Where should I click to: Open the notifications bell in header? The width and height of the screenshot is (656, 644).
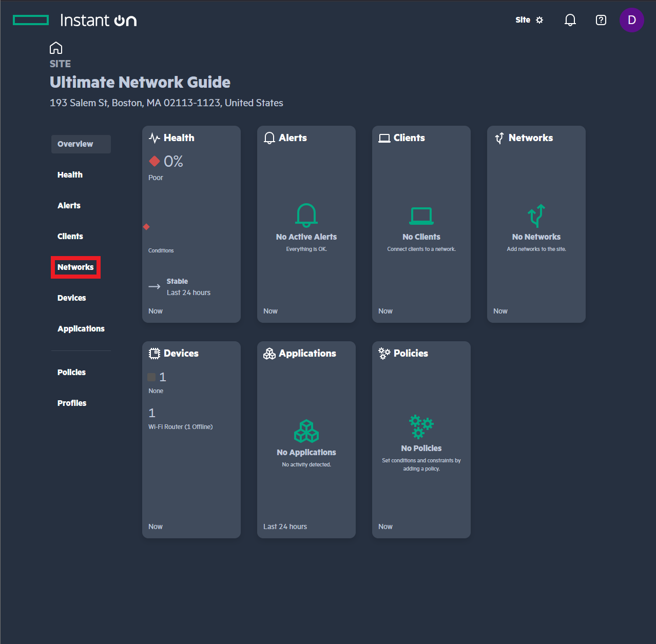click(x=570, y=20)
